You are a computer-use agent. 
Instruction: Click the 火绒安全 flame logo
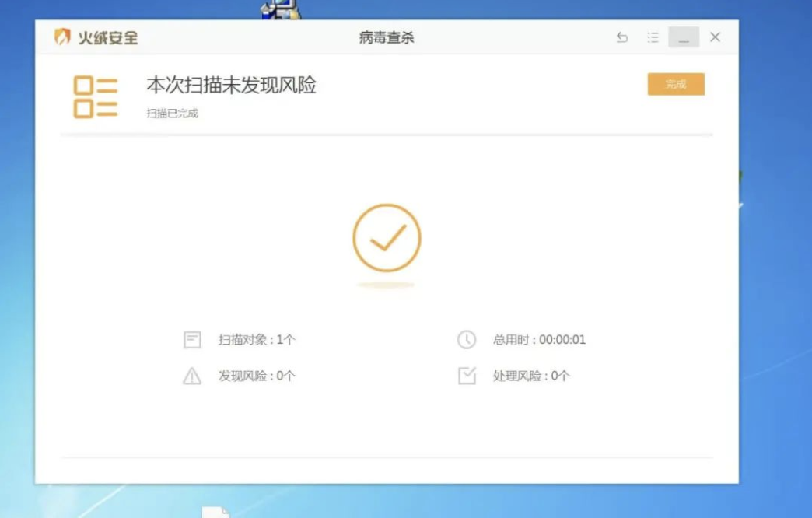click(x=62, y=37)
